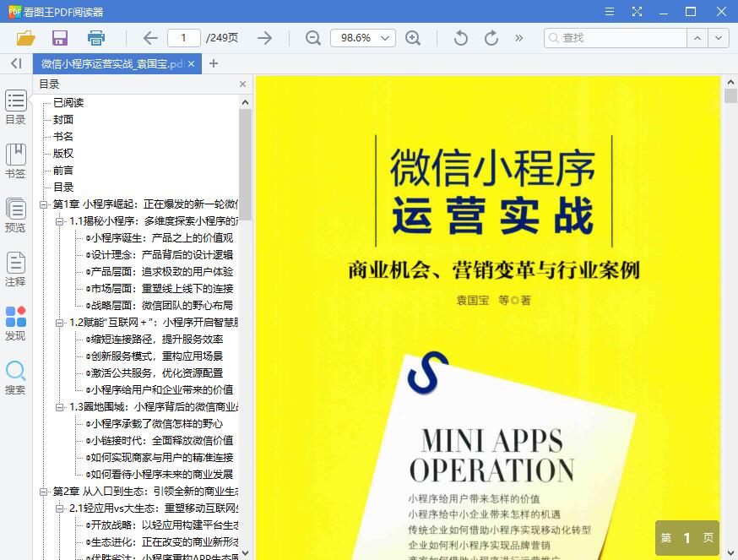Rotate page counterclockwise
The image size is (738, 560).
pyautogui.click(x=461, y=38)
